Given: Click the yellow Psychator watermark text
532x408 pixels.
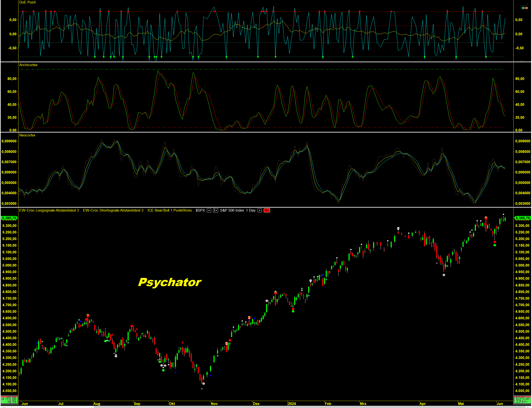Looking at the screenshot, I should (170, 282).
